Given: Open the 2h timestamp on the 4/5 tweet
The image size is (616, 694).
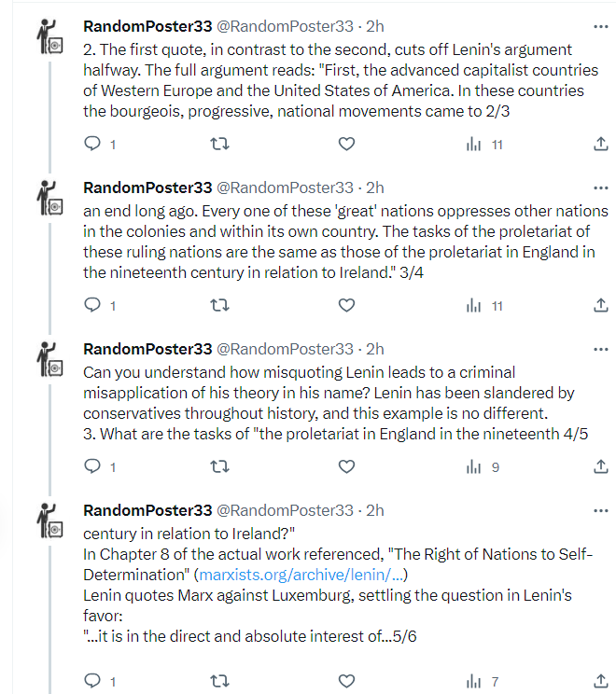Looking at the screenshot, I should [374, 349].
